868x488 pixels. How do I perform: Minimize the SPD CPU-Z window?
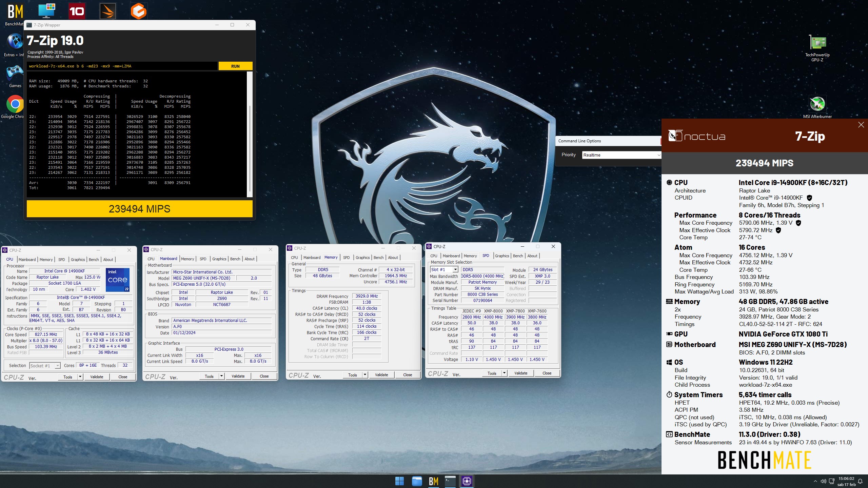point(522,246)
